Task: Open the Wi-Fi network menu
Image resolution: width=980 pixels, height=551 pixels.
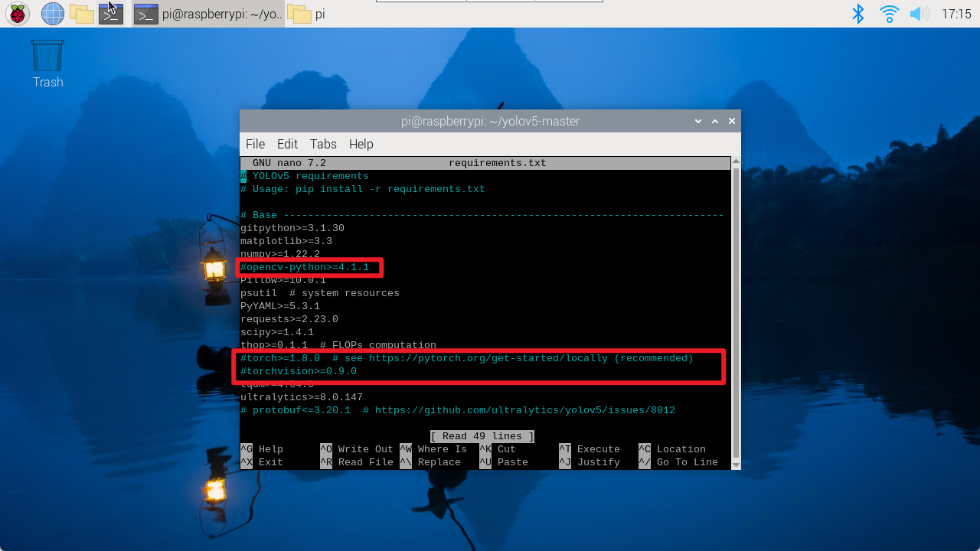Action: 889,14
